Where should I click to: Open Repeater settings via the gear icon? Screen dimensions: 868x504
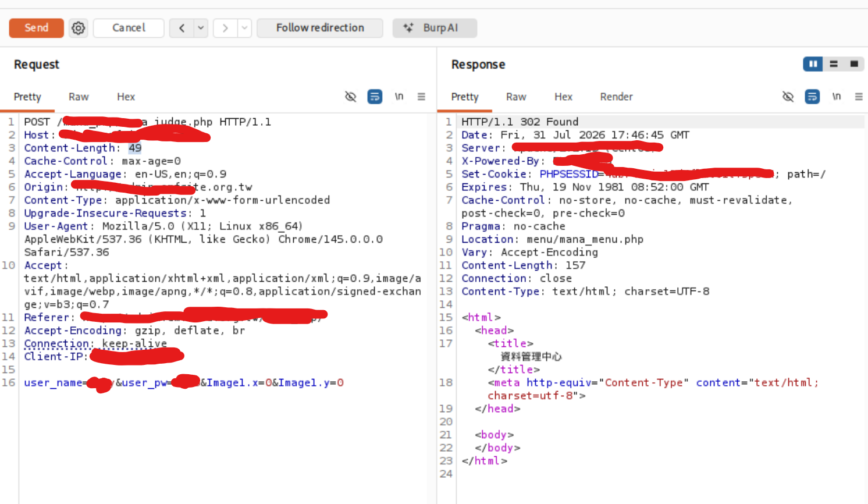pos(79,28)
